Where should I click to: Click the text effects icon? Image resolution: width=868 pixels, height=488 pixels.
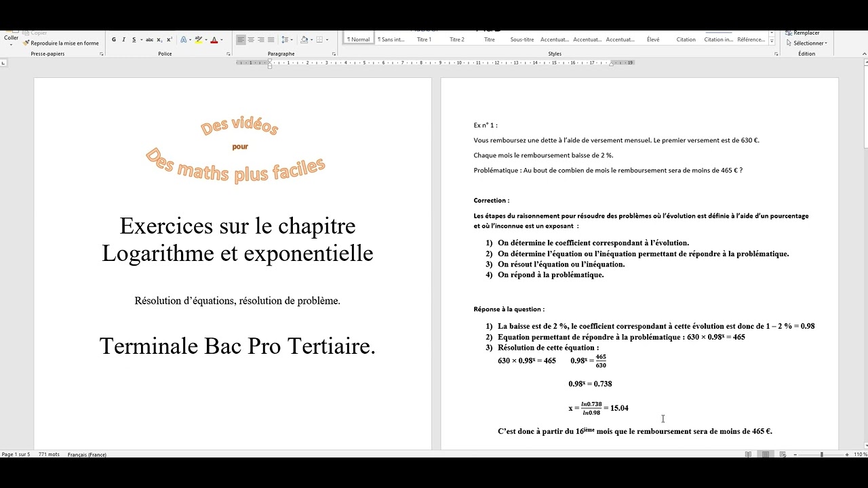point(184,40)
